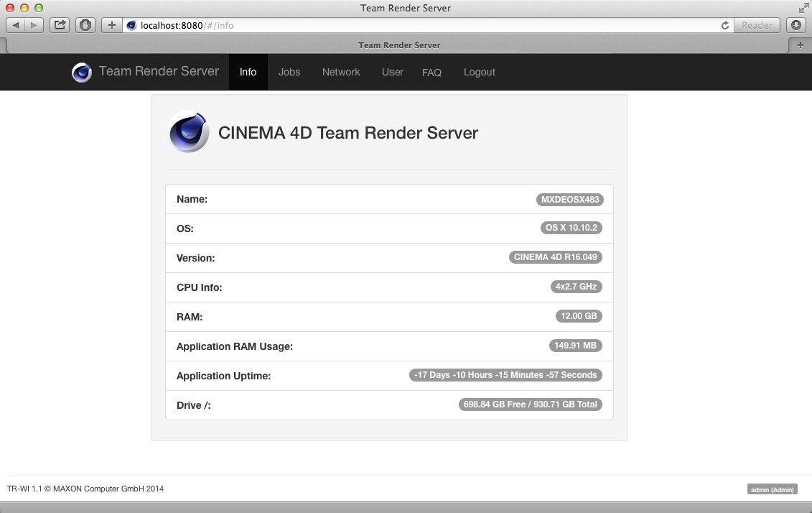
Task: Click the Safari forward arrow button
Action: [34, 25]
